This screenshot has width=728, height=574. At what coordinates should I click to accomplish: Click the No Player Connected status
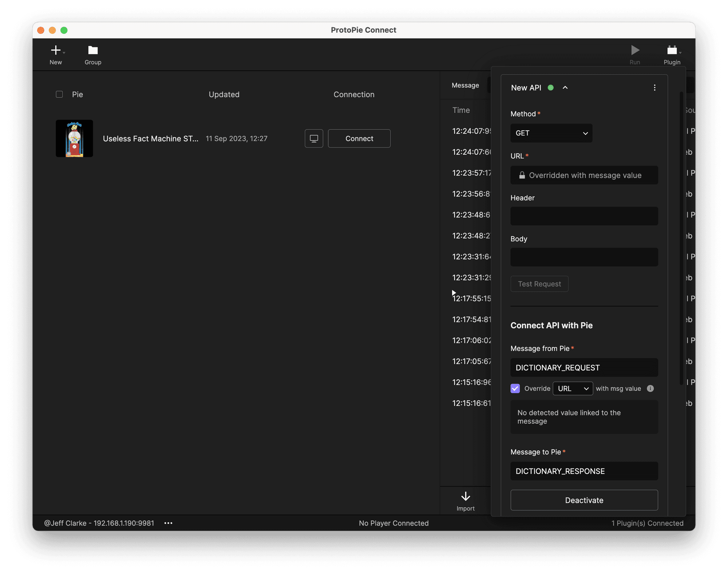(393, 523)
